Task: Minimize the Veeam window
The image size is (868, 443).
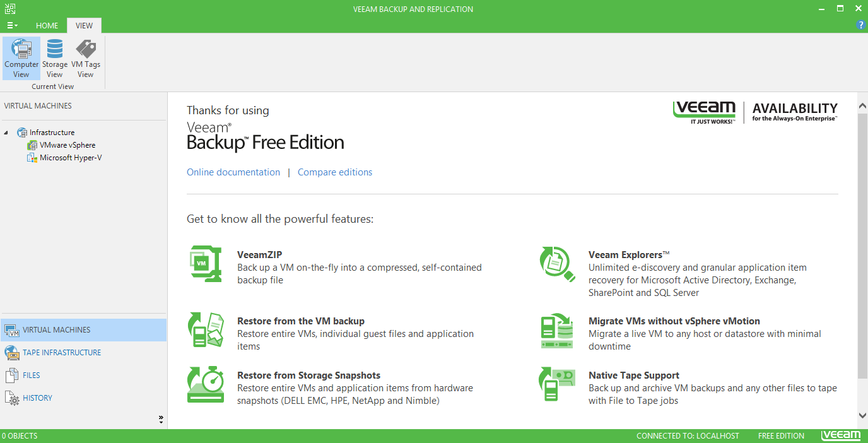Action: coord(822,9)
